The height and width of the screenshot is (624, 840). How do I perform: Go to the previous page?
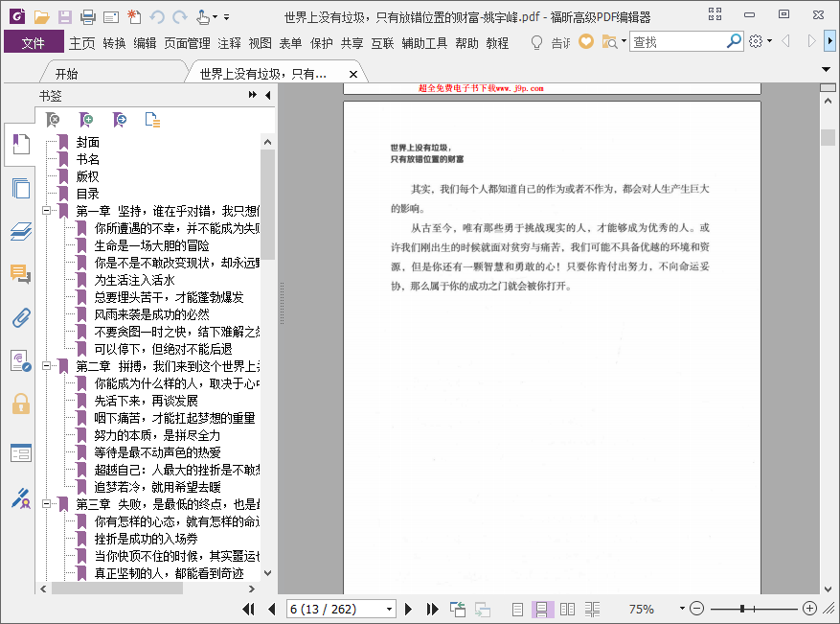tap(272, 609)
